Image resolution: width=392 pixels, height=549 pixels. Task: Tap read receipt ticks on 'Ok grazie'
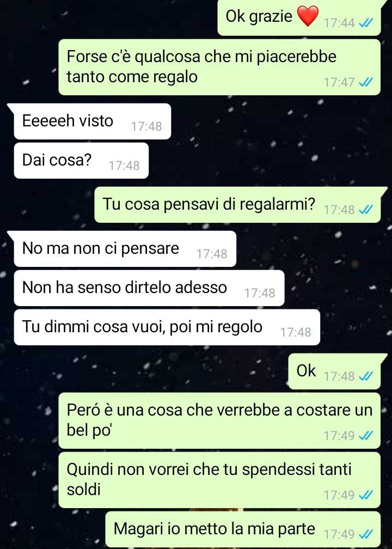tap(366, 23)
